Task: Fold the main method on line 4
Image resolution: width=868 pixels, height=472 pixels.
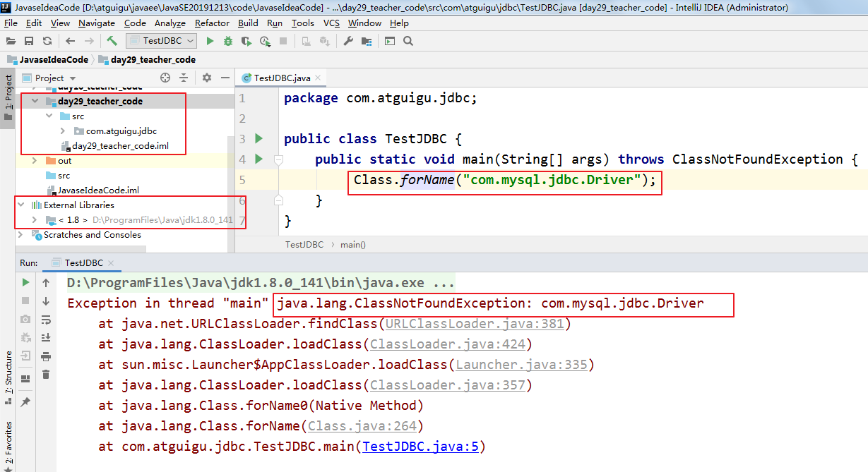Action: [x=279, y=159]
